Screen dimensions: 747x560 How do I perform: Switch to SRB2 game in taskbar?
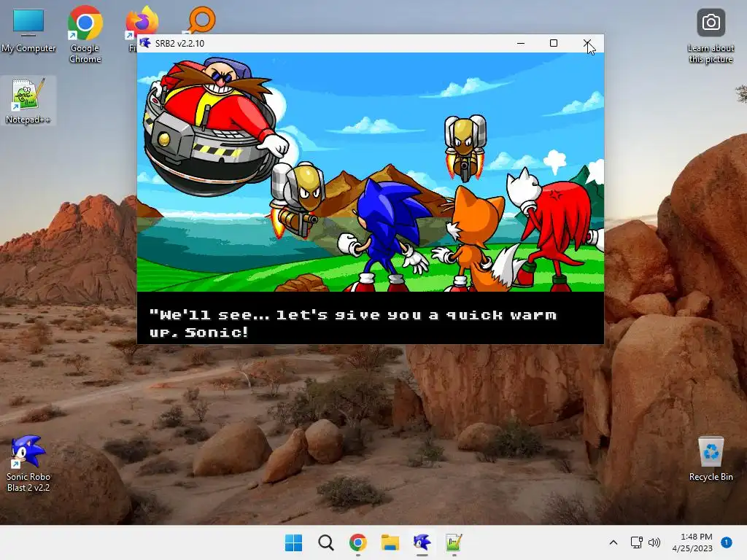[422, 542]
